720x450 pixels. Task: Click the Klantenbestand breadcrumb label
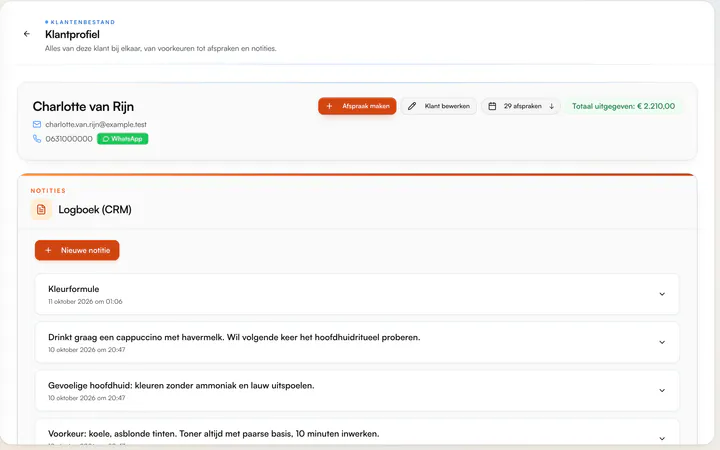80,22
